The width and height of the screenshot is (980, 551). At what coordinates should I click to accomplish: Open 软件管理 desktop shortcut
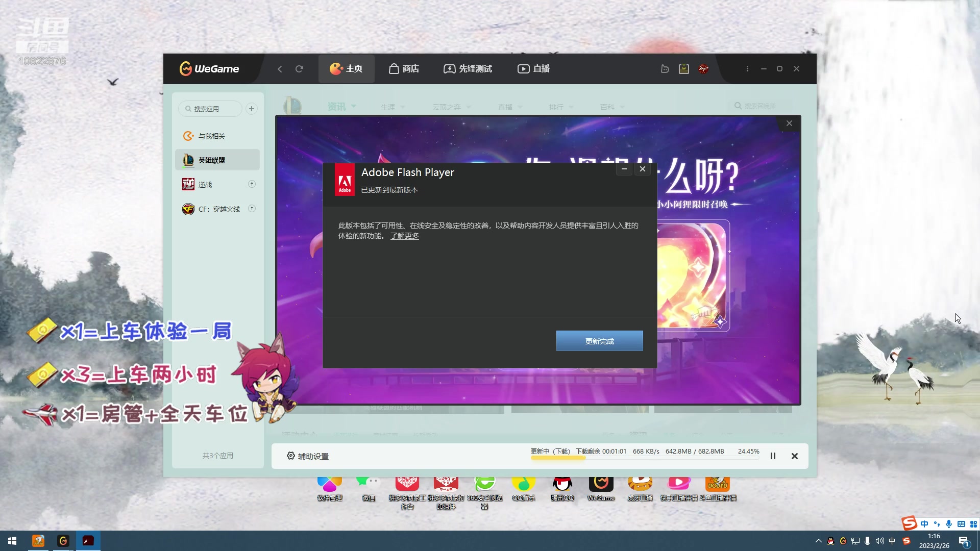[x=330, y=488]
